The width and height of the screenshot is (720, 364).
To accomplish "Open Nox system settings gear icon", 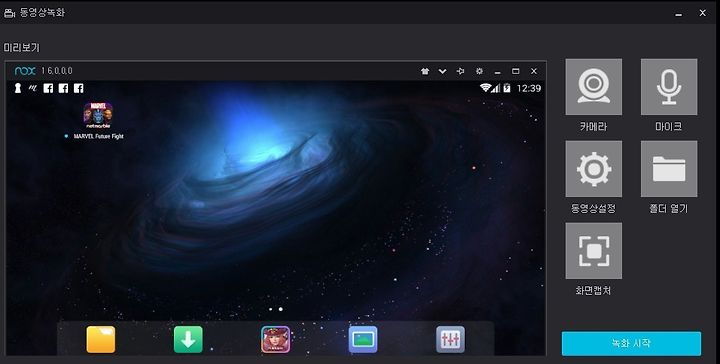I will [x=479, y=71].
